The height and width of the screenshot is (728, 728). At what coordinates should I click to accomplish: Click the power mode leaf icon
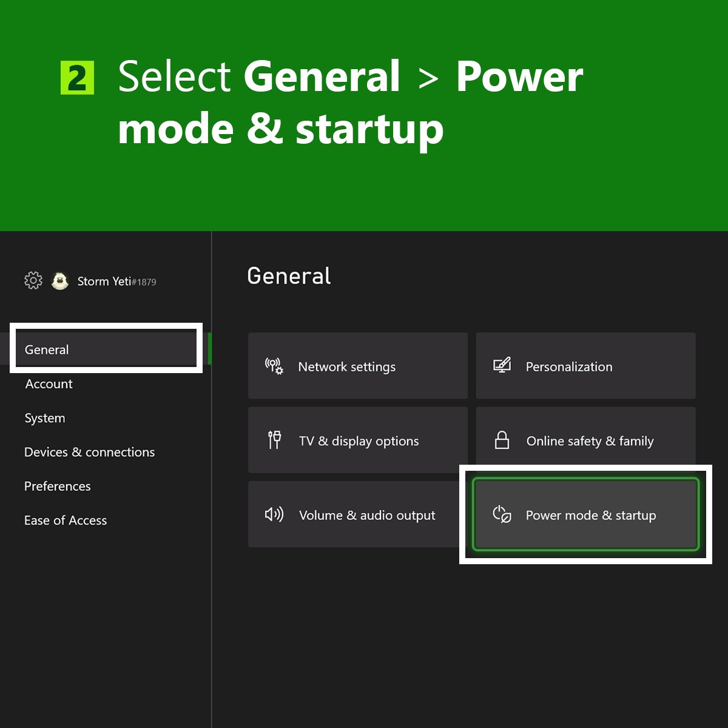(x=502, y=514)
